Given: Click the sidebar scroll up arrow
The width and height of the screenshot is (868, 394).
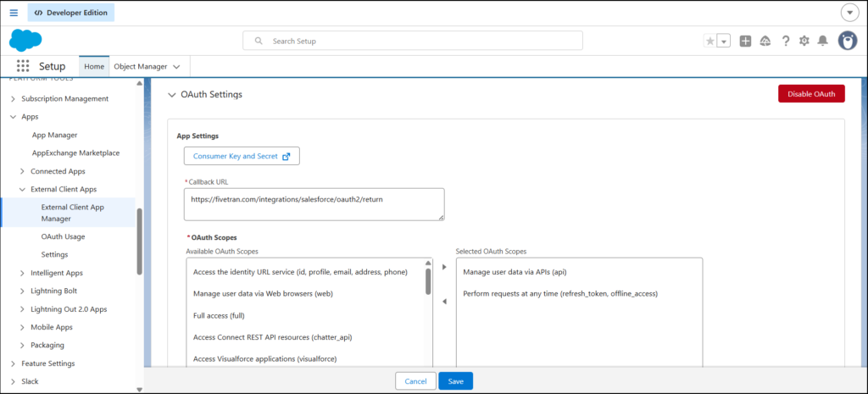Looking at the screenshot, I should click(140, 83).
